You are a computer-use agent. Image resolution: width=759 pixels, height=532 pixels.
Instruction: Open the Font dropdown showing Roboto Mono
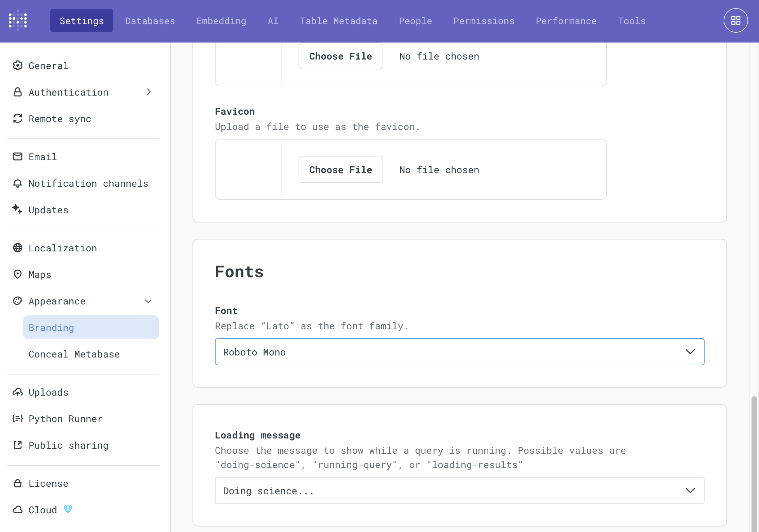tap(459, 352)
